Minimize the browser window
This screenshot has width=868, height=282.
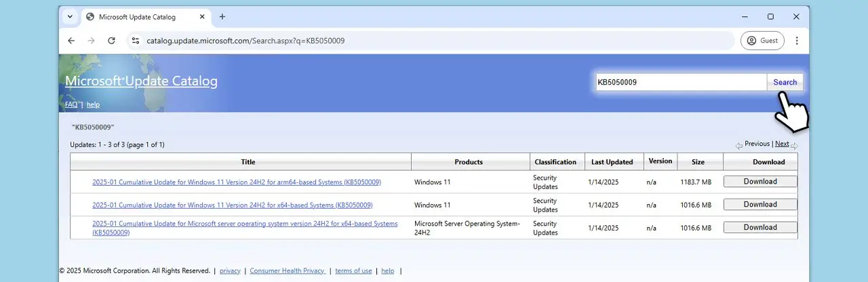(745, 17)
